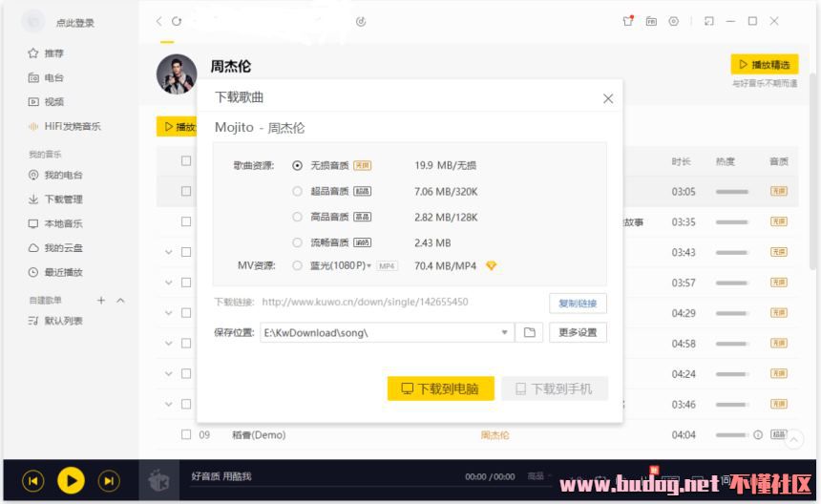Select 无损音质 radio option
The width and height of the screenshot is (821, 504).
coord(298,165)
